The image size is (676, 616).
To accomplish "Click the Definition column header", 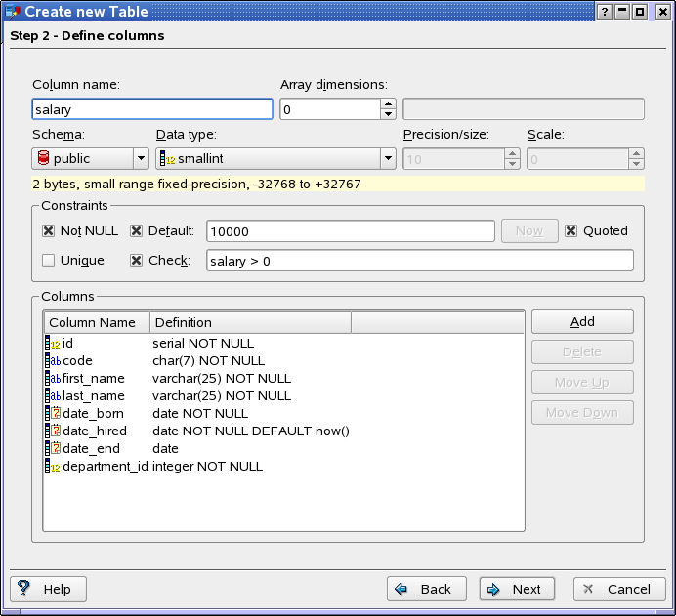I will coord(249,322).
